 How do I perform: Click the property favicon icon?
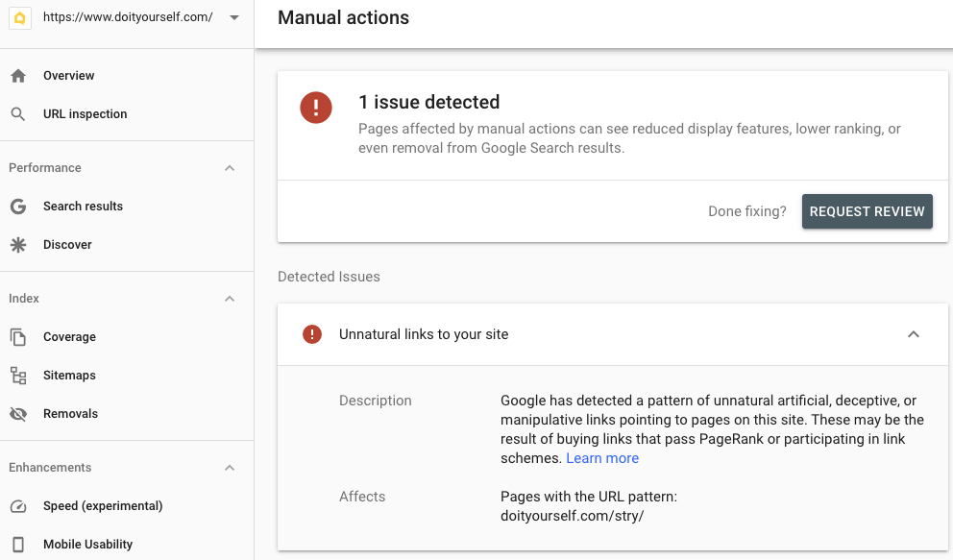19,18
